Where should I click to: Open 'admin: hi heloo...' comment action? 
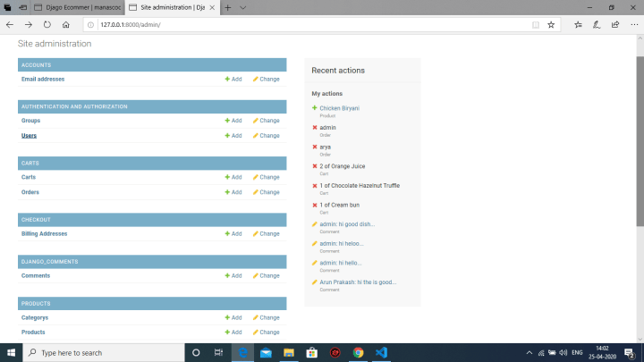click(342, 243)
